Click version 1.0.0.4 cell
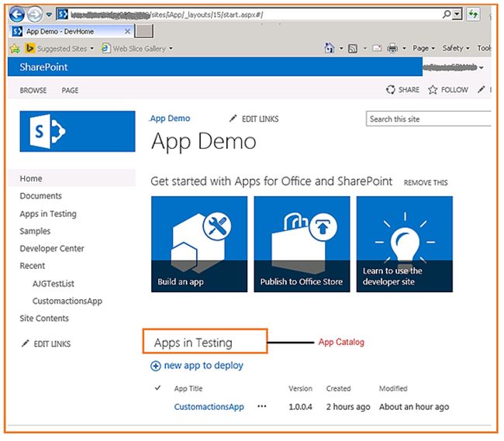This screenshot has height=441, width=504. [x=300, y=407]
